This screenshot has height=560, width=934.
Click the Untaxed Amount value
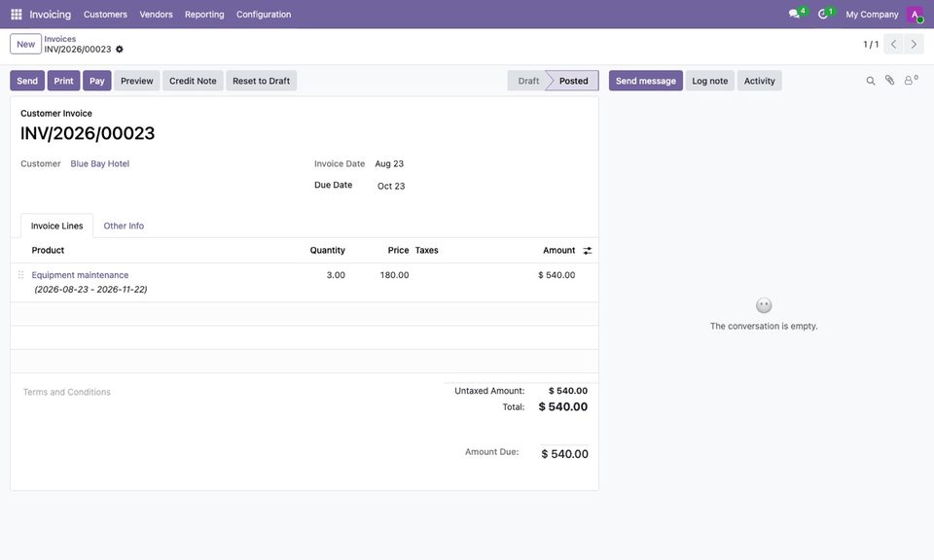(x=568, y=391)
